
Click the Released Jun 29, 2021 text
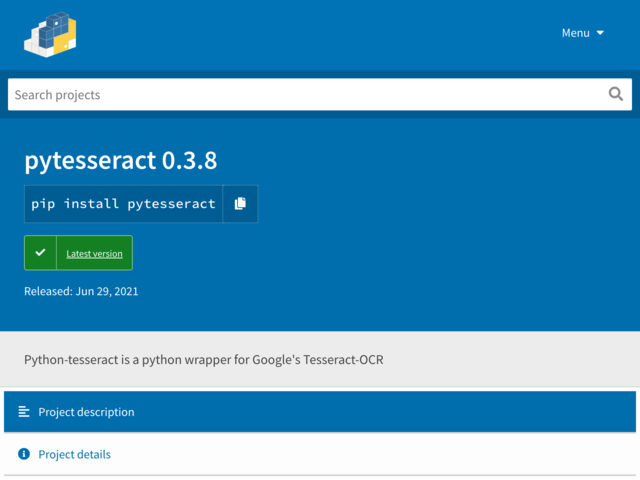[81, 291]
